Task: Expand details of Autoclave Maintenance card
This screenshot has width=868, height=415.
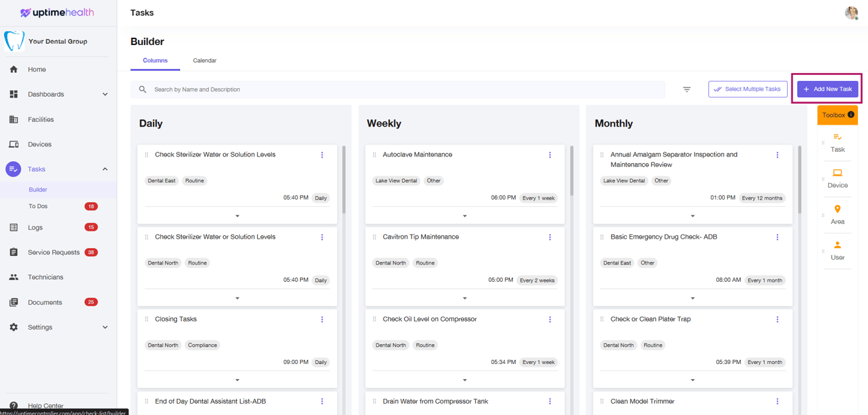Action: click(465, 216)
